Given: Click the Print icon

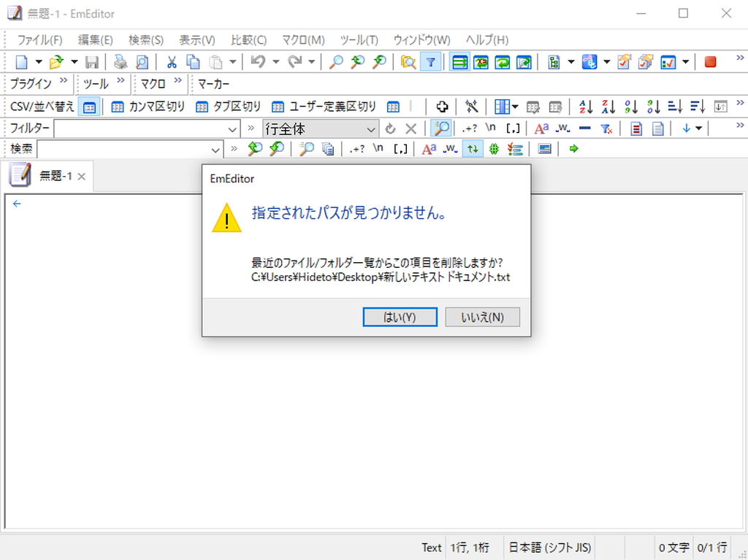Looking at the screenshot, I should (x=121, y=62).
